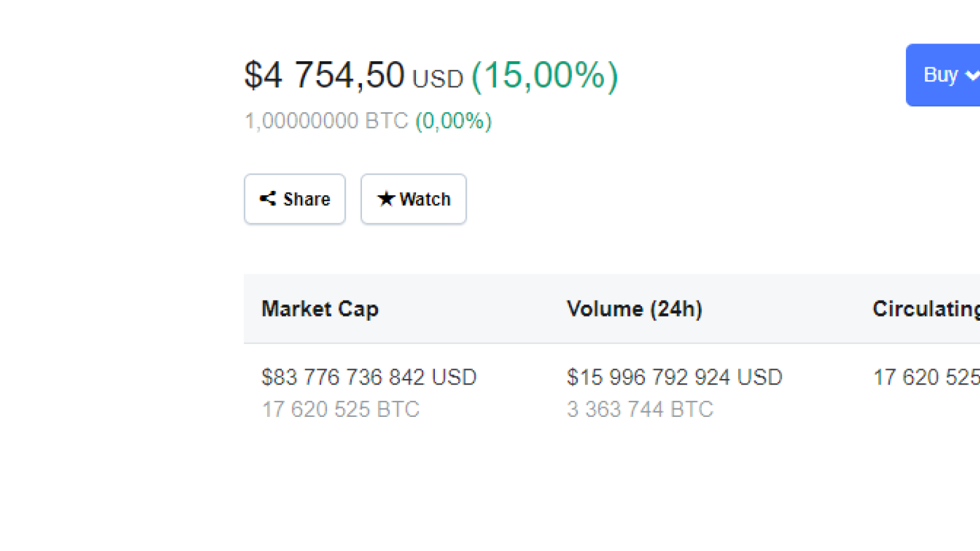980x551 pixels.
Task: Open the Buy dropdown chevron
Action: (972, 75)
